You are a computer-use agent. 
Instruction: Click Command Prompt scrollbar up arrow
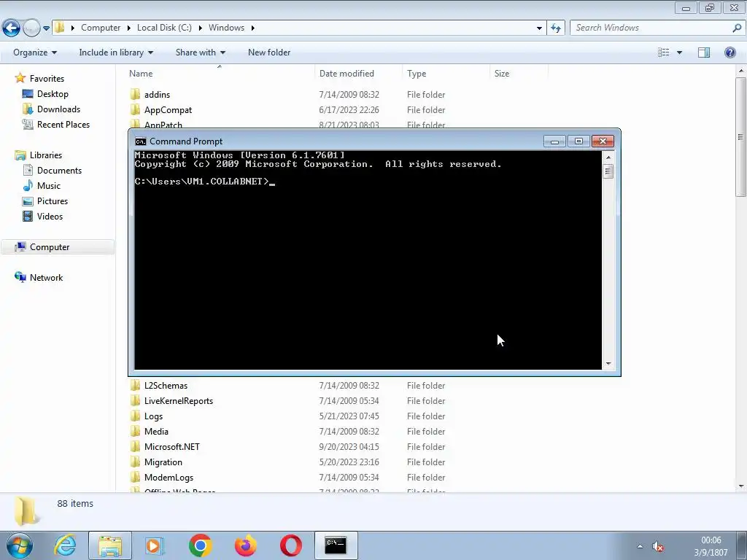coord(608,157)
